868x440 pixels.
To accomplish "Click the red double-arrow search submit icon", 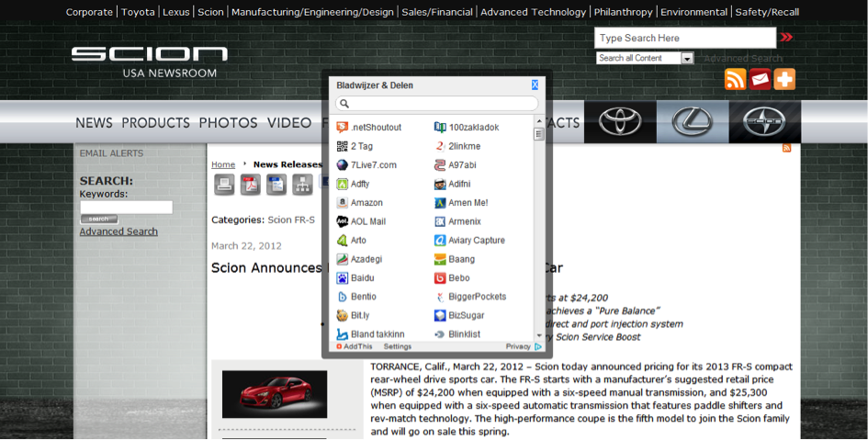I will 786,38.
